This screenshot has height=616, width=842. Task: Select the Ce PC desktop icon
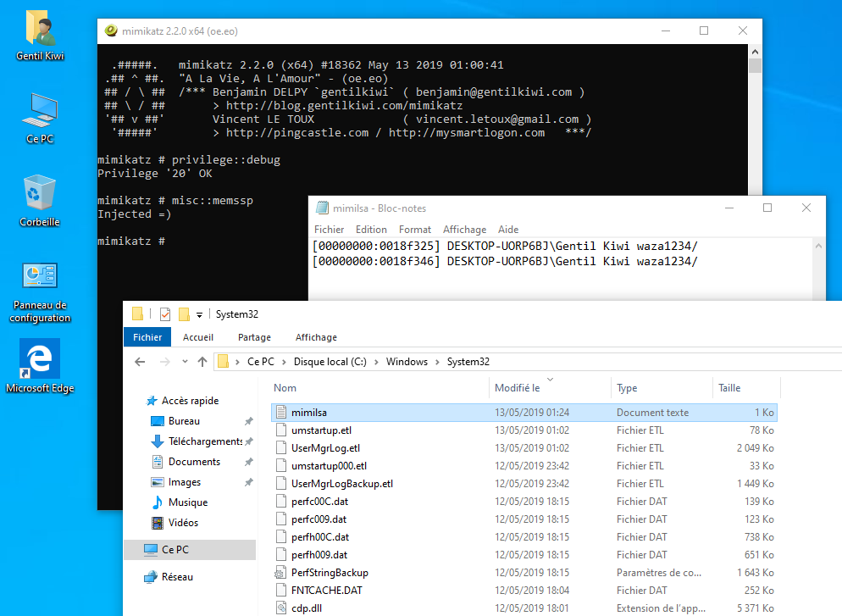tap(40, 119)
